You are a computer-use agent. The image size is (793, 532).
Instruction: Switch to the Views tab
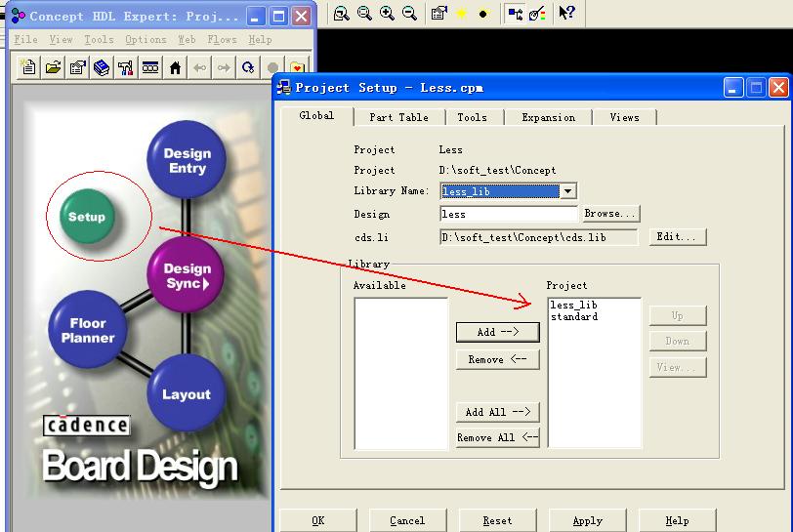(625, 117)
